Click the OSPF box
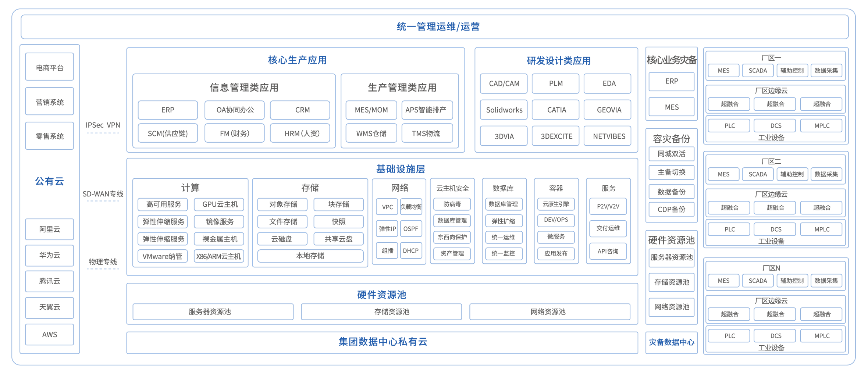868x381 pixels. [411, 229]
